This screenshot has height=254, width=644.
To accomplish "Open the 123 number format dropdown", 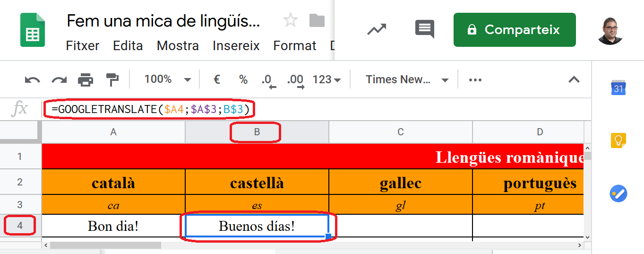I will point(326,79).
